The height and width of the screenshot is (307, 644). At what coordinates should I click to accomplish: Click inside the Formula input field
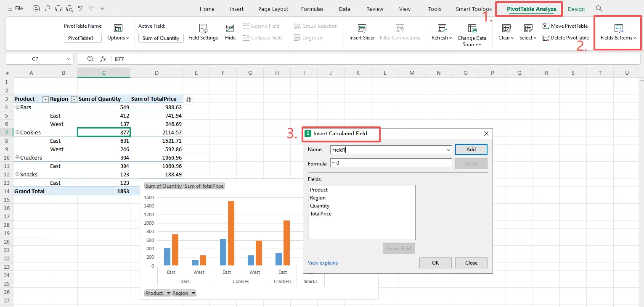(390, 163)
